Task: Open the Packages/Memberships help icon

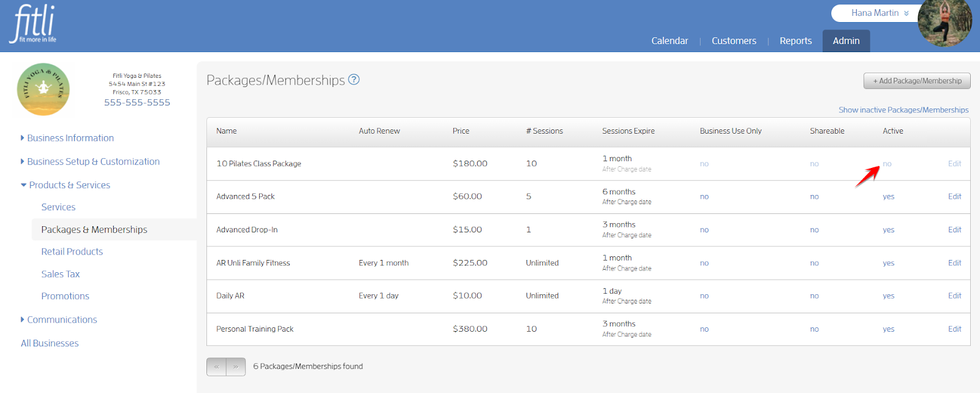Action: click(354, 80)
